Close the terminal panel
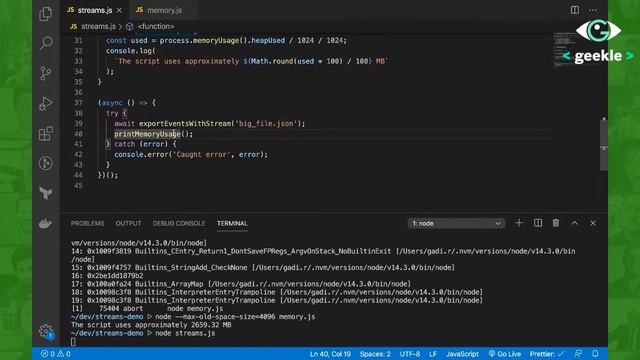The height and width of the screenshot is (360, 640). [593, 223]
